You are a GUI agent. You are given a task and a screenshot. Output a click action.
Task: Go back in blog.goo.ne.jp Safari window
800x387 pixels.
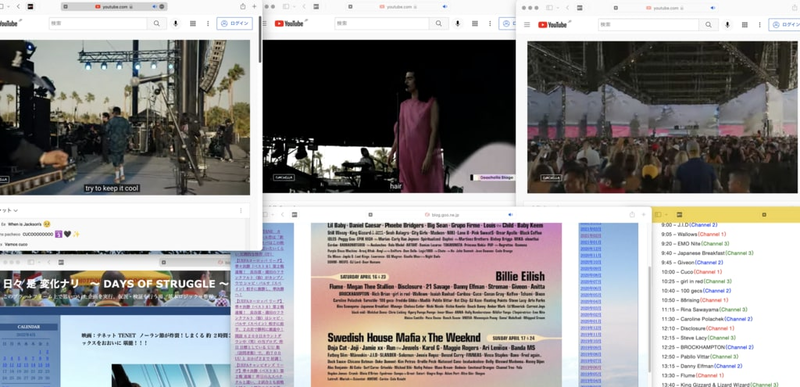click(x=282, y=215)
